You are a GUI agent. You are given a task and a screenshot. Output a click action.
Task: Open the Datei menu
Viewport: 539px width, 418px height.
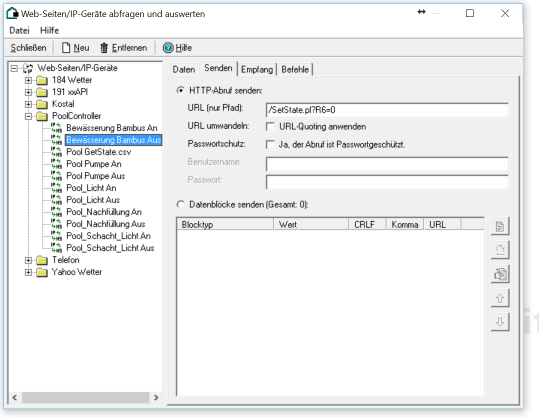pyautogui.click(x=19, y=31)
